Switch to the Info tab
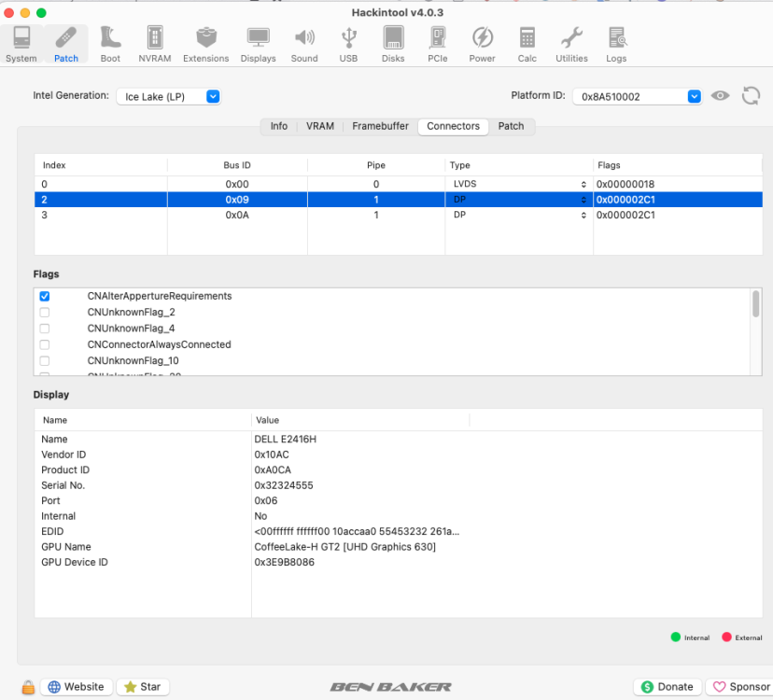 pyautogui.click(x=278, y=126)
